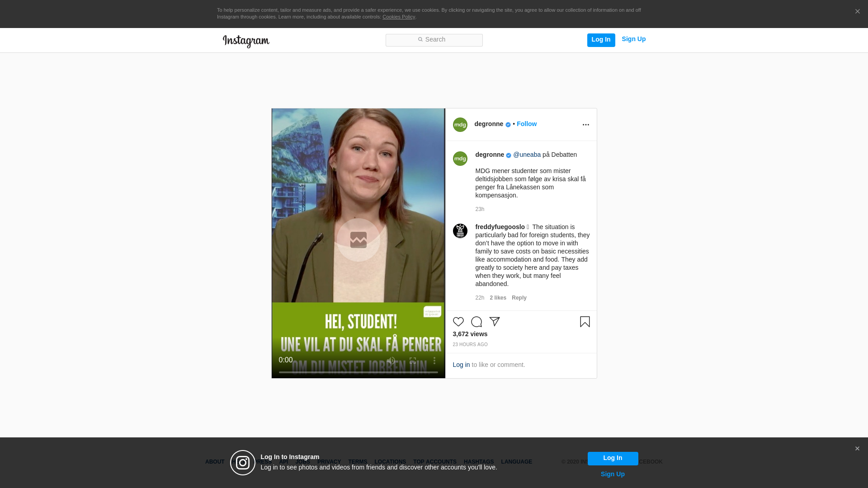Image resolution: width=868 pixels, height=488 pixels.
Task: Open degronne profile avatar in post header
Action: [460, 125]
